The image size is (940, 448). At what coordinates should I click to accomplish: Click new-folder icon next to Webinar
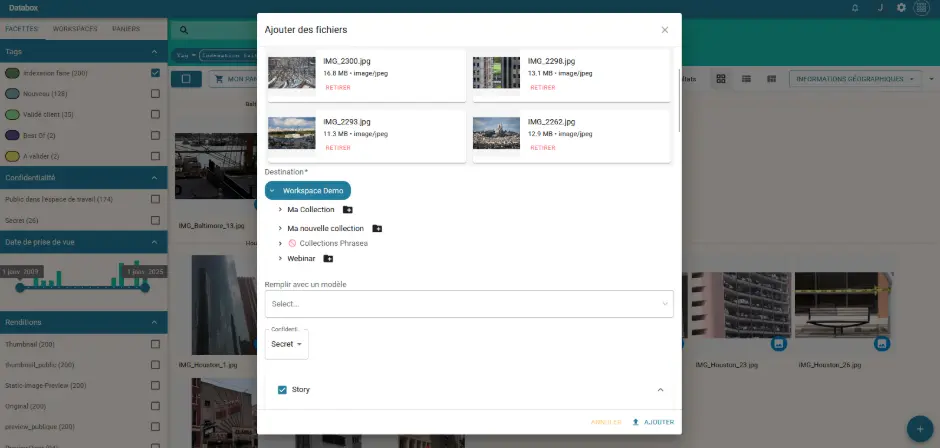click(x=328, y=259)
